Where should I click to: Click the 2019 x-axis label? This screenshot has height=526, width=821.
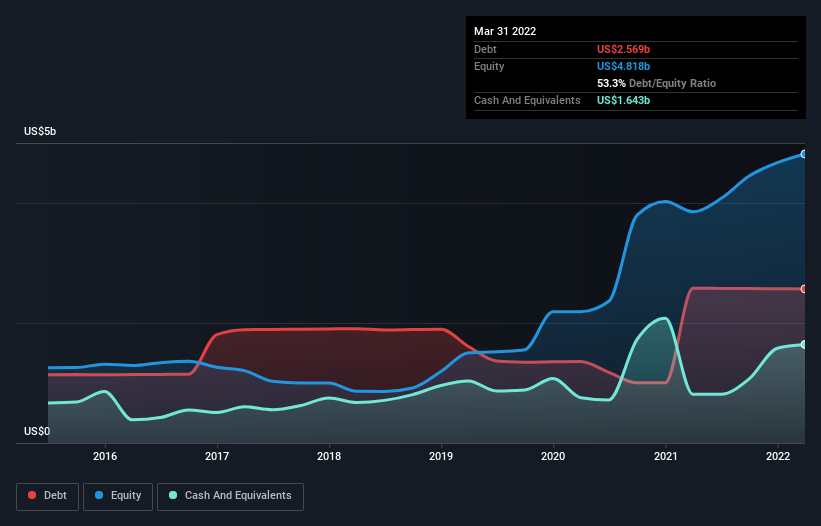(441, 456)
